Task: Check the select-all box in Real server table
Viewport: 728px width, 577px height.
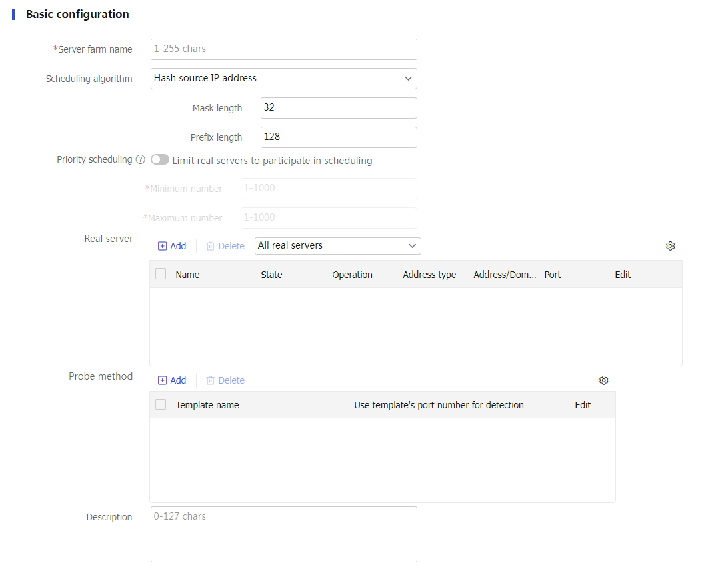Action: [x=161, y=274]
